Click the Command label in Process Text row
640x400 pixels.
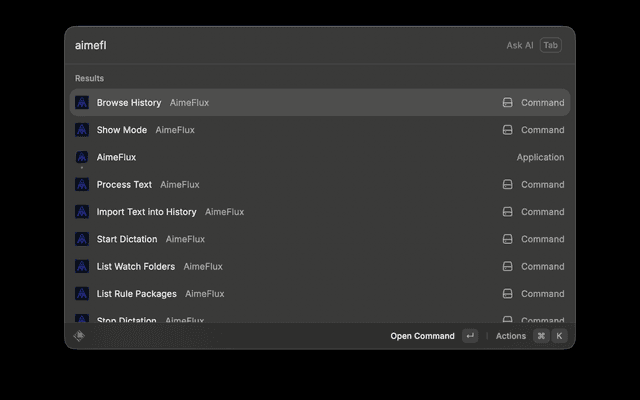click(542, 184)
